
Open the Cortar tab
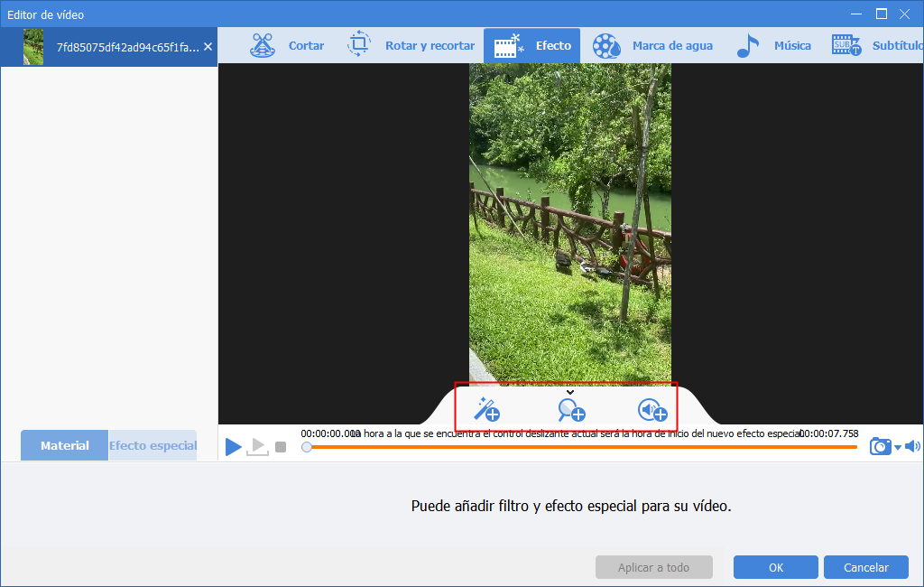[286, 45]
